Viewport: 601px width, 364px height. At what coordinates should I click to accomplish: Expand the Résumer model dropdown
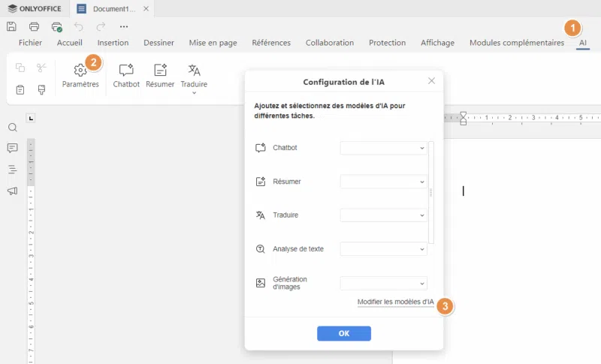(383, 182)
